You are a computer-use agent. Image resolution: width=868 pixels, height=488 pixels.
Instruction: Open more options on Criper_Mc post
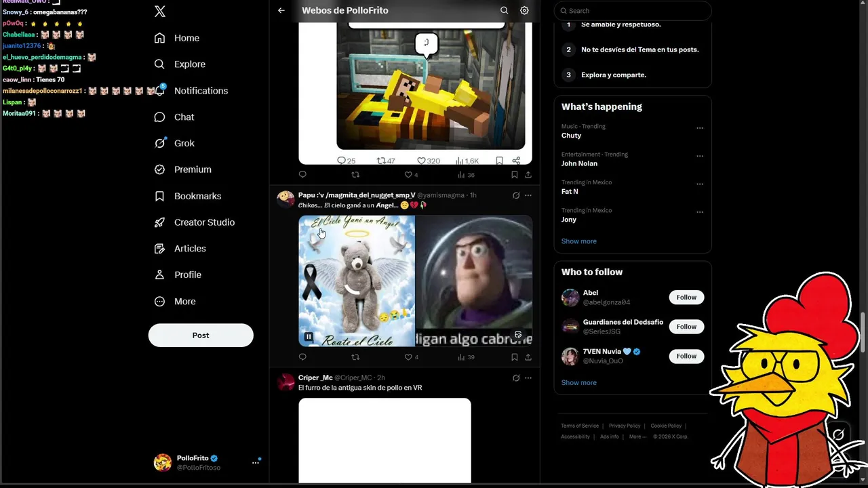click(x=528, y=378)
